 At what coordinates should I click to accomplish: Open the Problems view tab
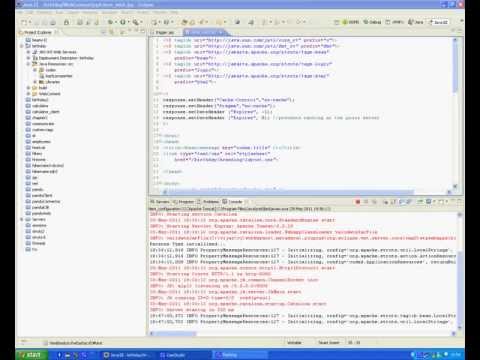point(208,202)
